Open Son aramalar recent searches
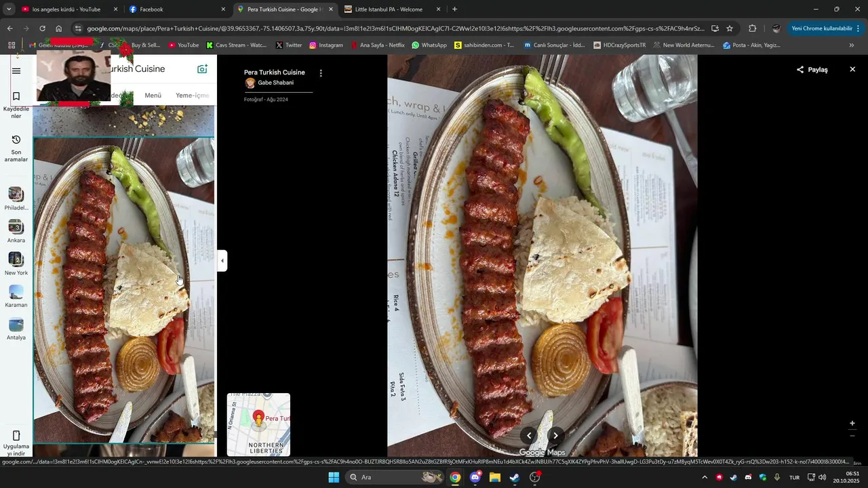 [16, 148]
